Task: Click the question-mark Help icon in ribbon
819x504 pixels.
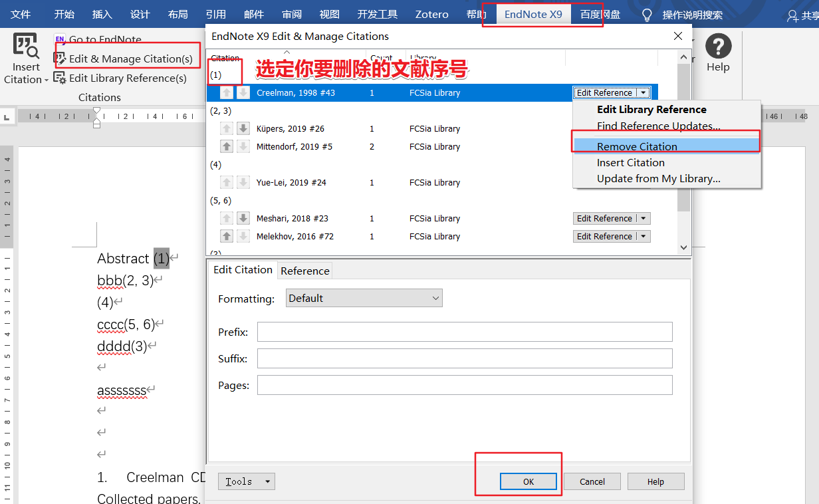Action: pos(718,47)
